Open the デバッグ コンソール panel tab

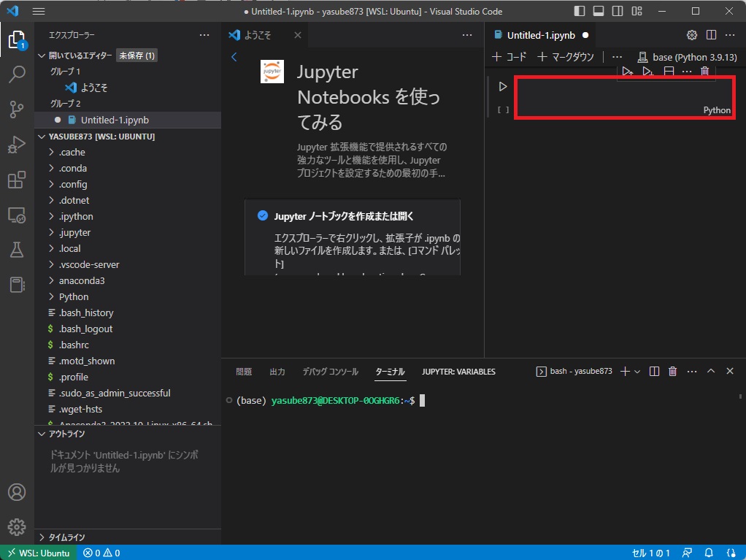(331, 372)
